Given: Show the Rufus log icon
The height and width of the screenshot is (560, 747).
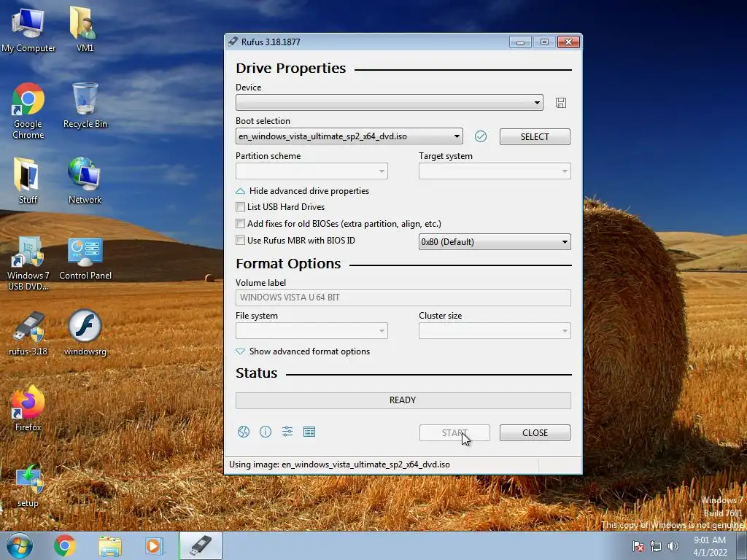Looking at the screenshot, I should tap(309, 432).
